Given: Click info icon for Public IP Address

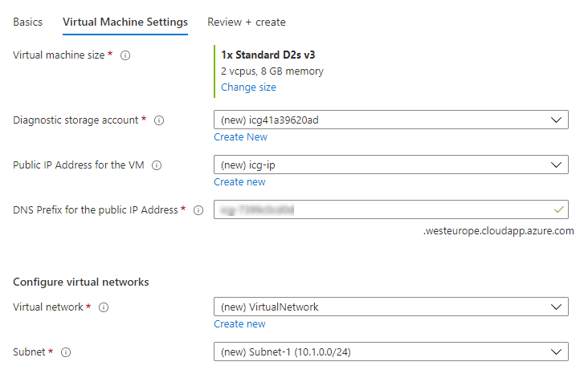Looking at the screenshot, I should [x=157, y=165].
